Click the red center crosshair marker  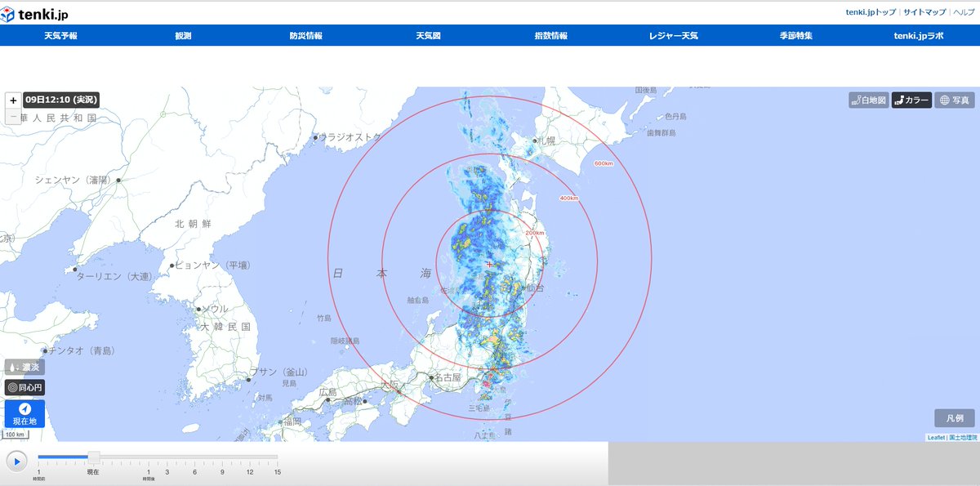[489, 264]
